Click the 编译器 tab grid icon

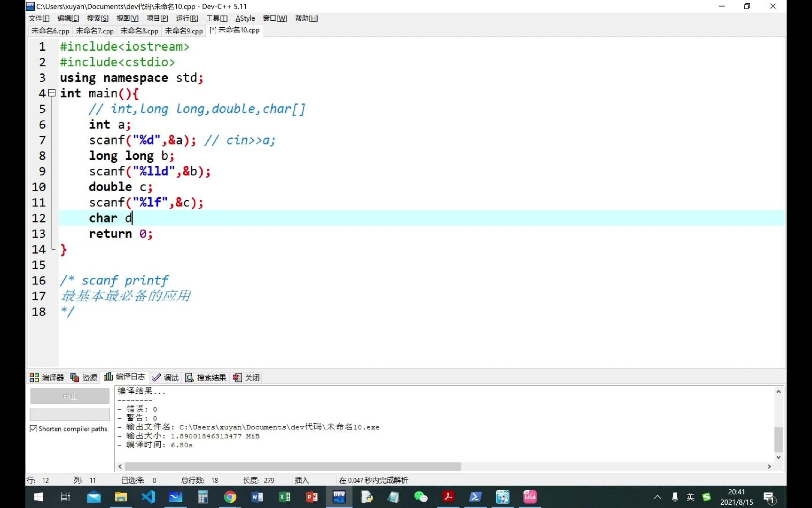[x=34, y=377]
